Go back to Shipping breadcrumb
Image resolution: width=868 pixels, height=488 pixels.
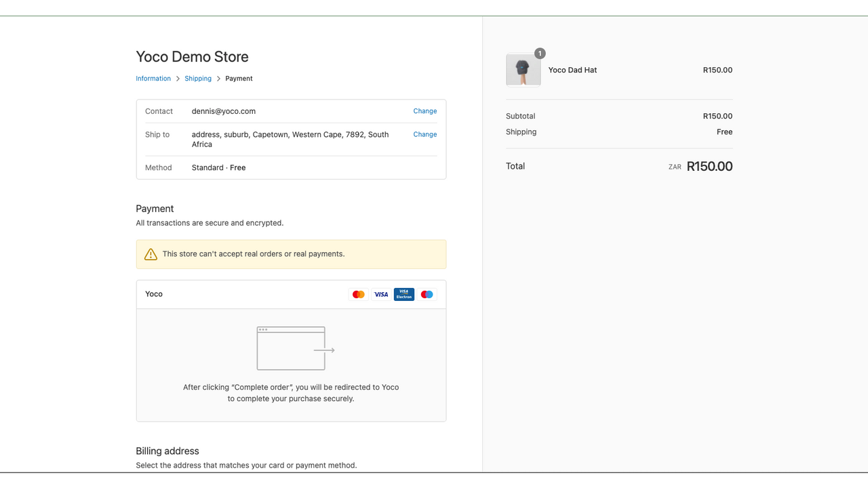pos(198,79)
